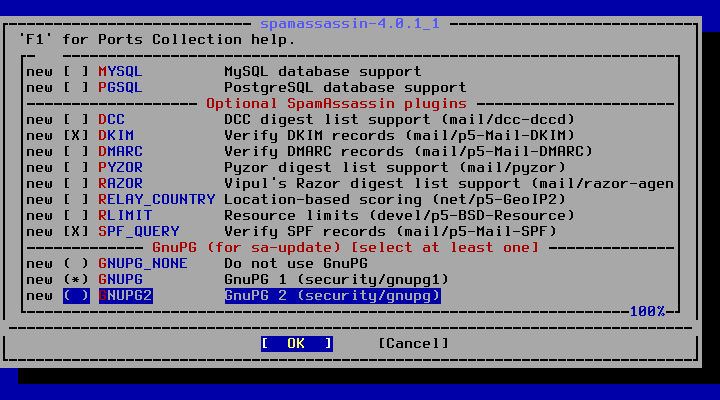Click 'GnuPG 2 (security/gnupg)' description
The image size is (720, 400).
click(x=332, y=296)
